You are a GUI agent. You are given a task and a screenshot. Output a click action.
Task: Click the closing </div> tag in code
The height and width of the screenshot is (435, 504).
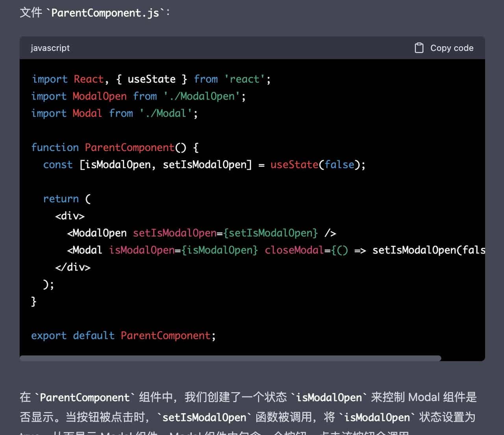tap(73, 267)
